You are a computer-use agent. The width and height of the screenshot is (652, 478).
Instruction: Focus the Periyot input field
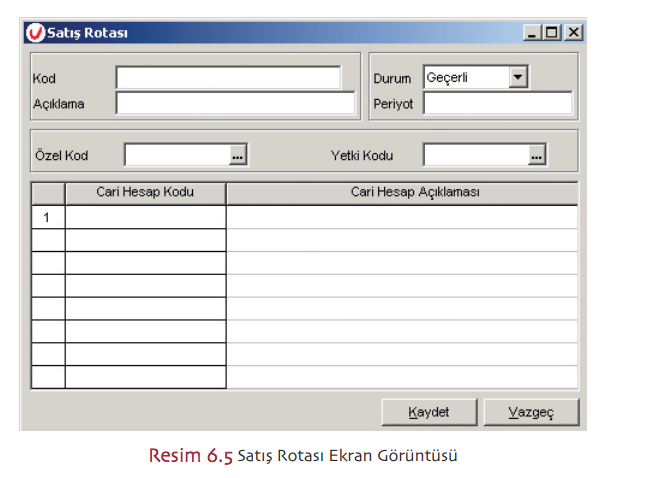[497, 103]
